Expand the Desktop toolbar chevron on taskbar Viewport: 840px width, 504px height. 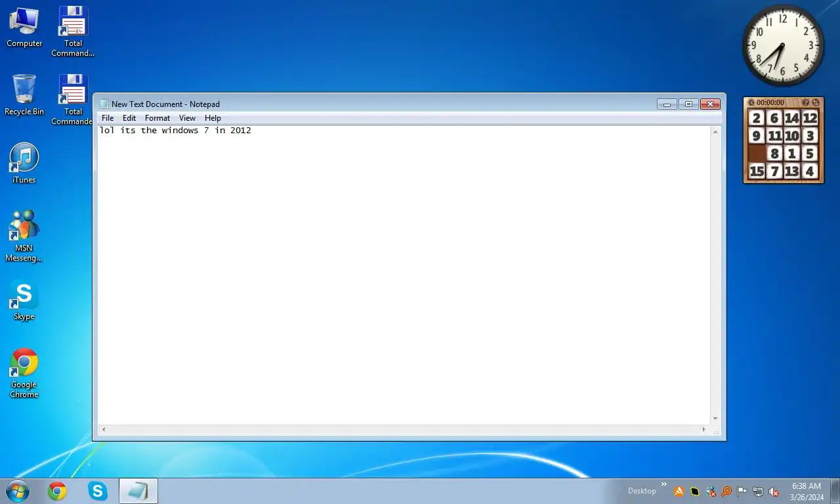[x=663, y=485]
